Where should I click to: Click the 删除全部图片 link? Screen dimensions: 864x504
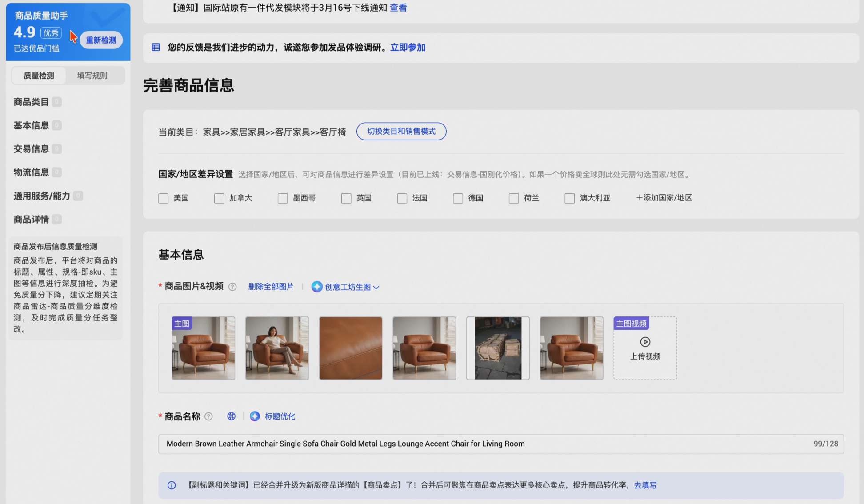tap(271, 287)
